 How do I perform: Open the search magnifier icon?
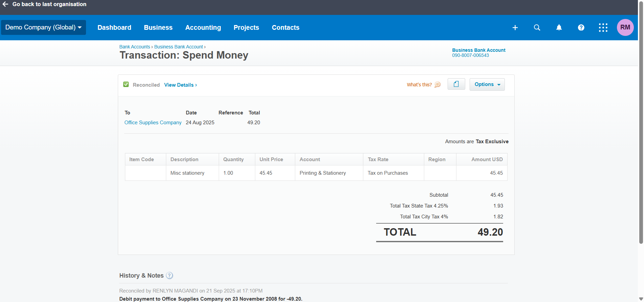point(537,27)
